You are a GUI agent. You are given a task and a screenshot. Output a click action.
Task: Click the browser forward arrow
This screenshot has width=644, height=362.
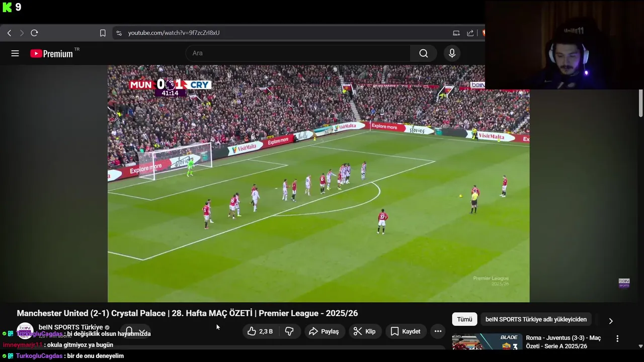point(22,33)
